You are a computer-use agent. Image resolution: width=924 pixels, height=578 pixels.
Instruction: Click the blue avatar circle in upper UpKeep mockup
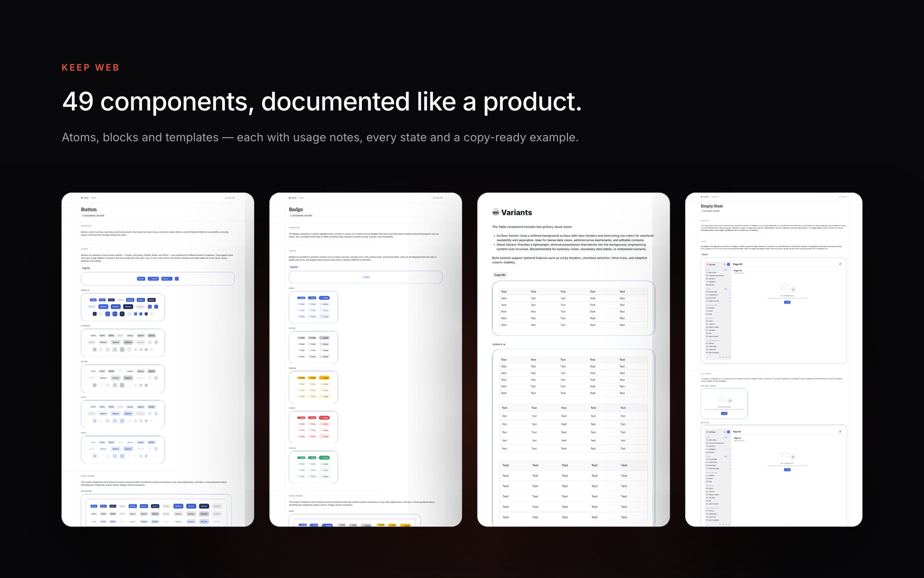(728, 264)
